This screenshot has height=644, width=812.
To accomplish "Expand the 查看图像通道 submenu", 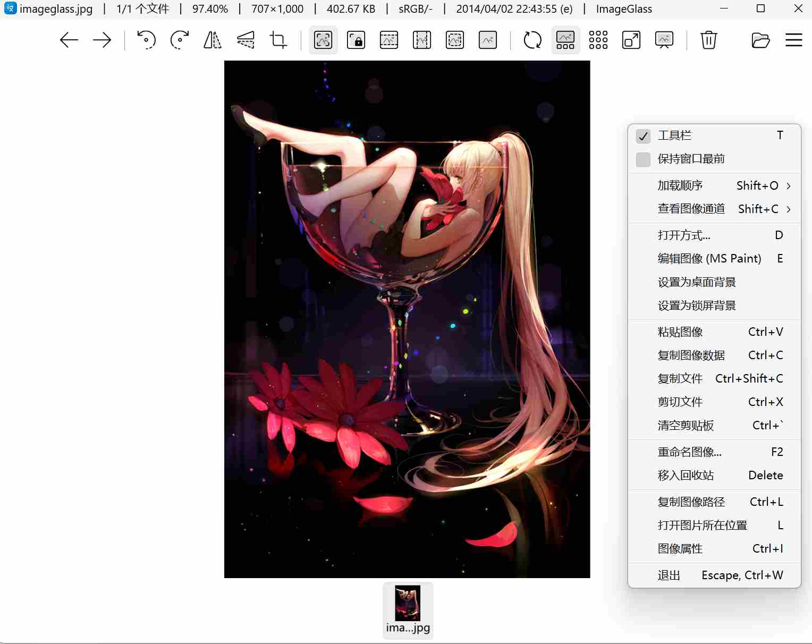I will tap(714, 209).
